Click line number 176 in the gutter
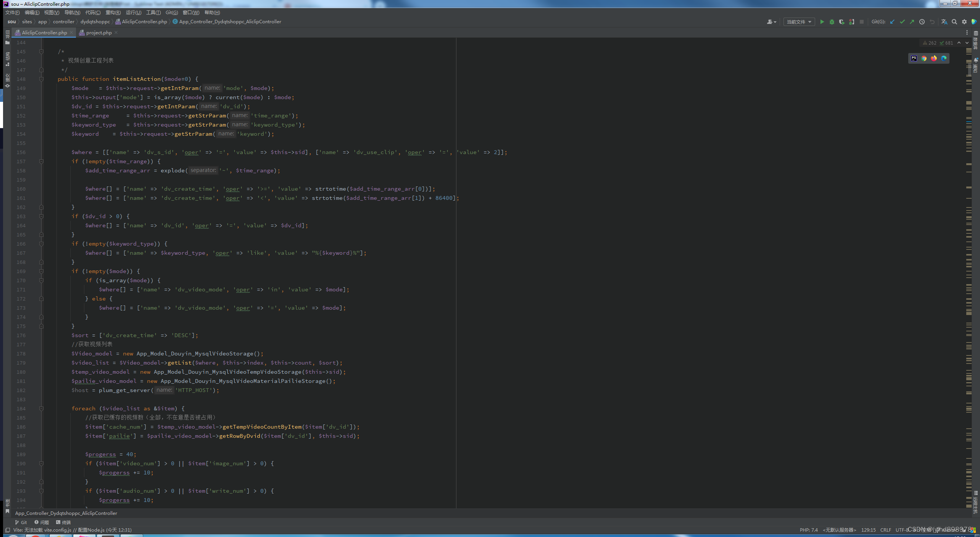This screenshot has width=980, height=537. 21,336
